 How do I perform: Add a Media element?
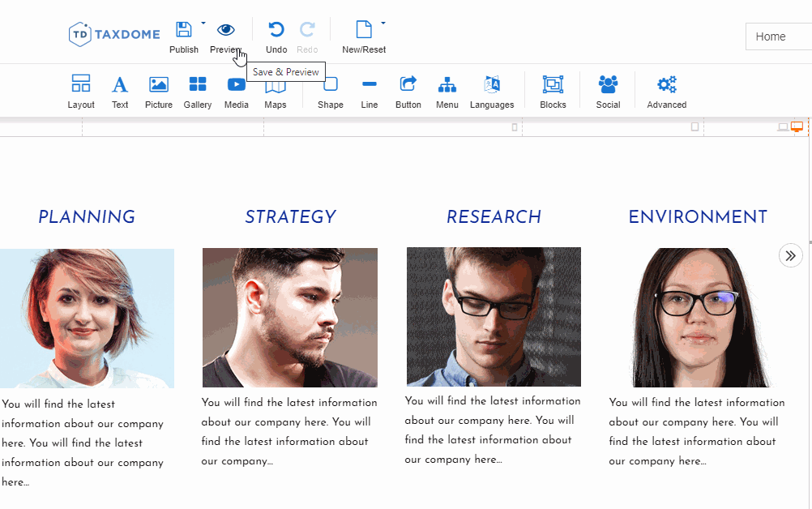point(237,91)
